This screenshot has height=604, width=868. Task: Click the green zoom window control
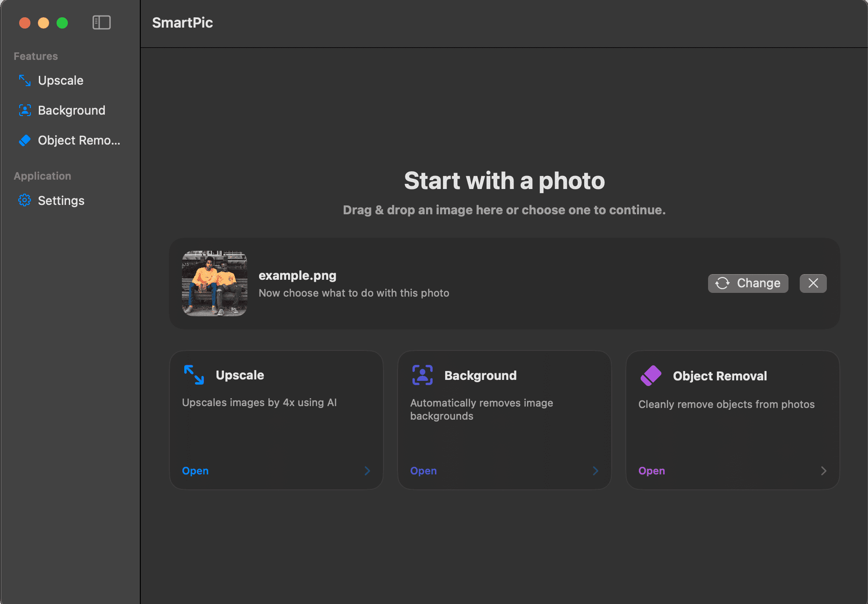point(62,22)
